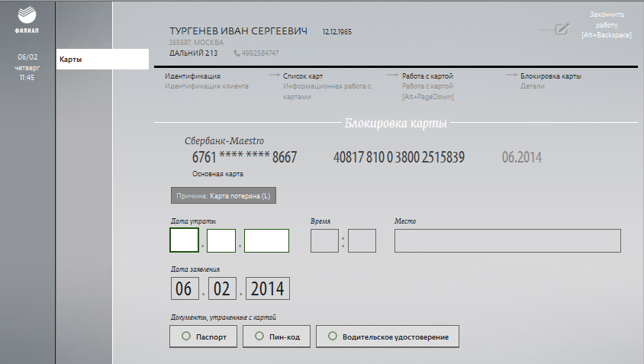Click the 11:45 clock in sidebar
The image size is (644, 364).
pos(27,78)
